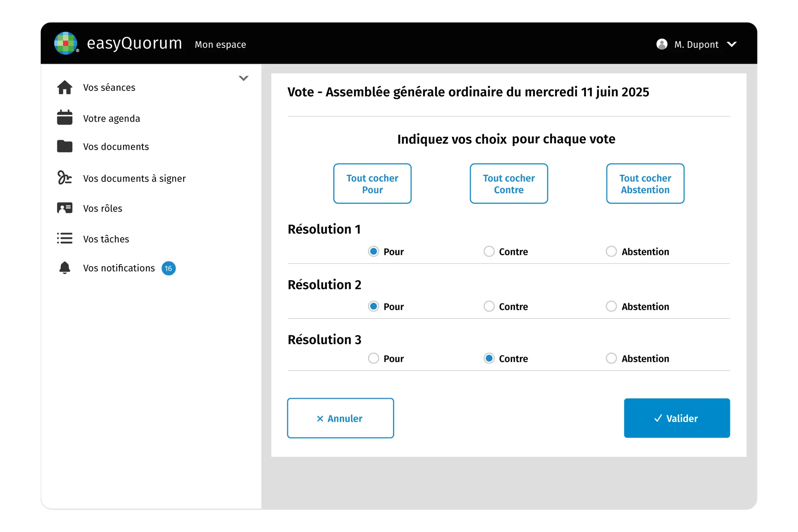Click the home icon for Vos séances
Screen dimensions: 798x532
pos(64,88)
